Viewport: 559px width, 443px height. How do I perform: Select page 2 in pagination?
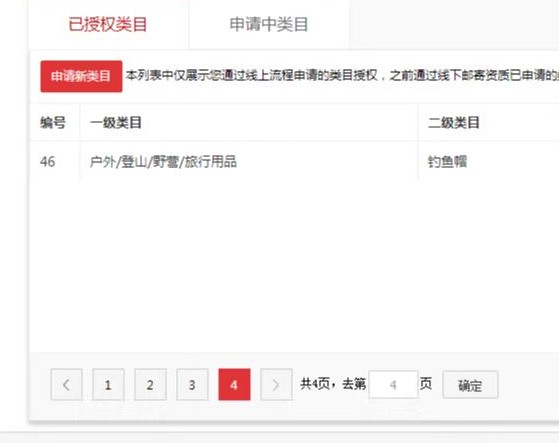(150, 385)
